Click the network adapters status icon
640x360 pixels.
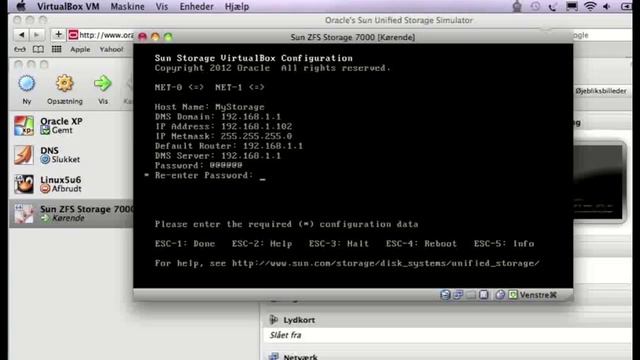458,294
